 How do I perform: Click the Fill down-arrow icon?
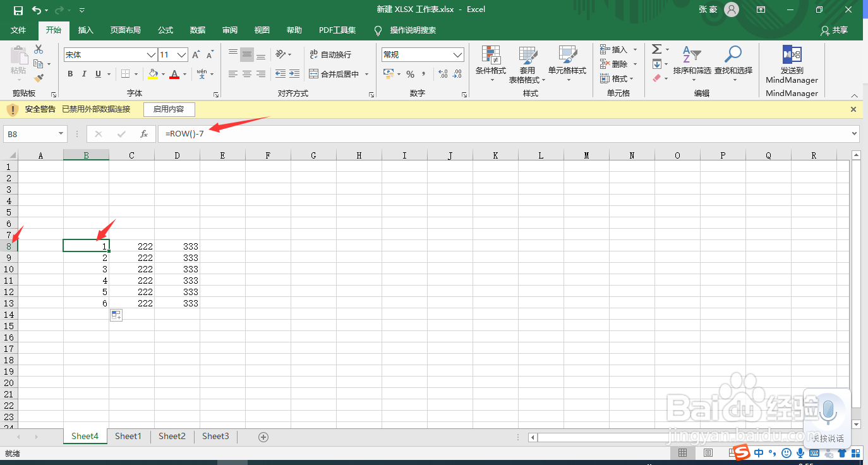(x=657, y=64)
